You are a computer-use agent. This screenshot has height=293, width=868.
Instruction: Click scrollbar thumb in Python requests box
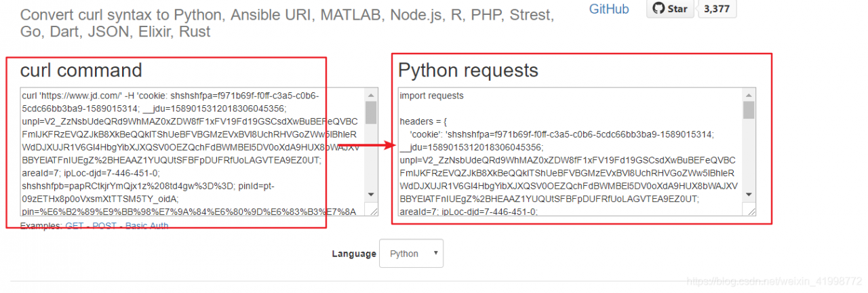[x=749, y=111]
